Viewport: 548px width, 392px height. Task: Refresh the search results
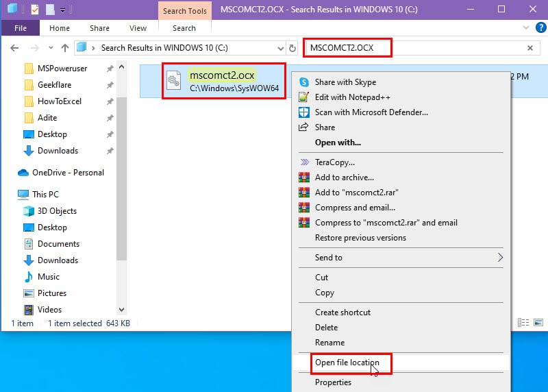[x=292, y=48]
